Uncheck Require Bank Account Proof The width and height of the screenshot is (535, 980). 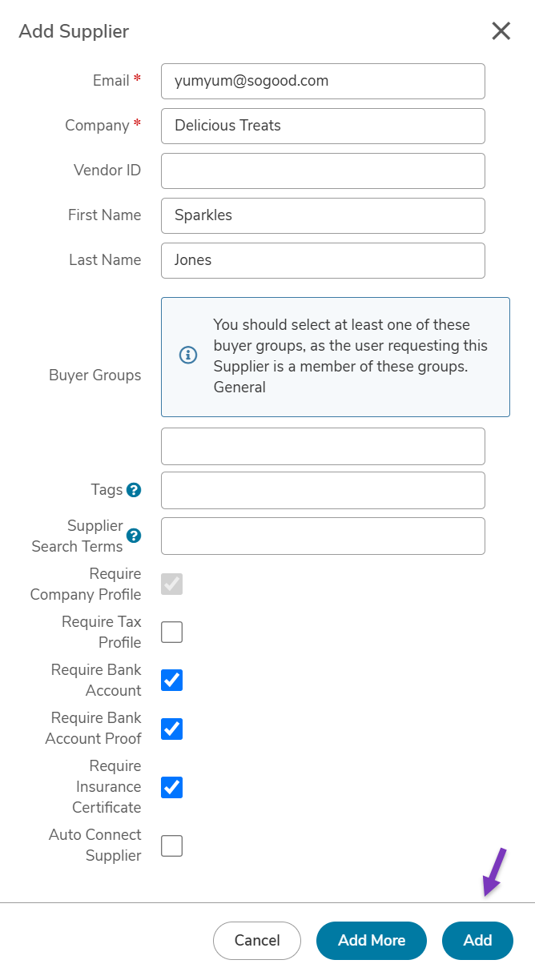(171, 729)
